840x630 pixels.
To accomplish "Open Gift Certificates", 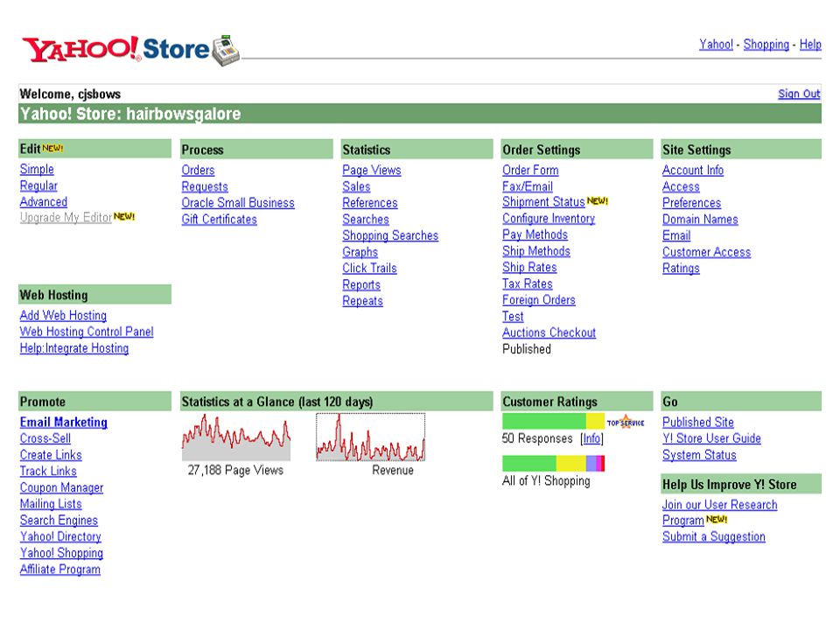I will [219, 220].
